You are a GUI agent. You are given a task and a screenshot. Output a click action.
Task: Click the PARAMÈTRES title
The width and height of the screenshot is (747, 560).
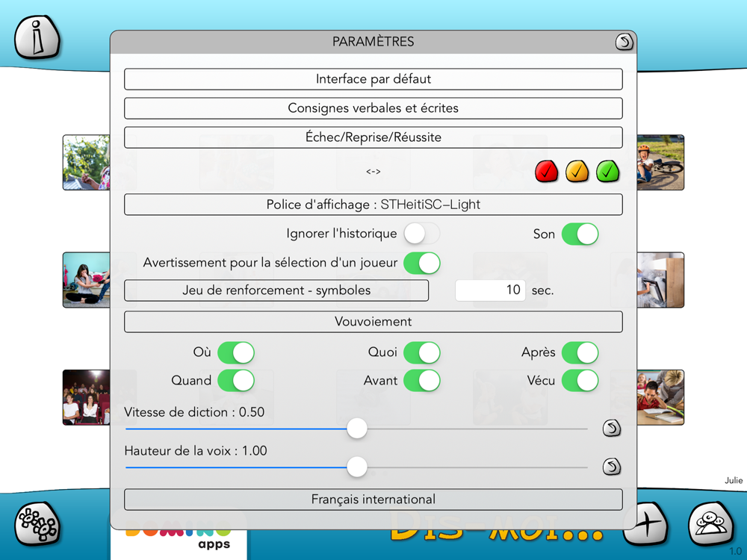click(373, 42)
